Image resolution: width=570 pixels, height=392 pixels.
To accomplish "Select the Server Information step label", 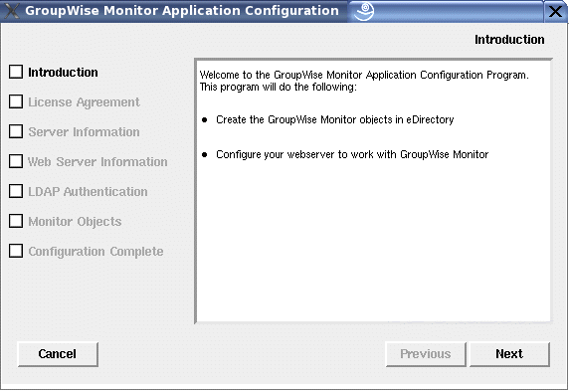I will click(84, 132).
